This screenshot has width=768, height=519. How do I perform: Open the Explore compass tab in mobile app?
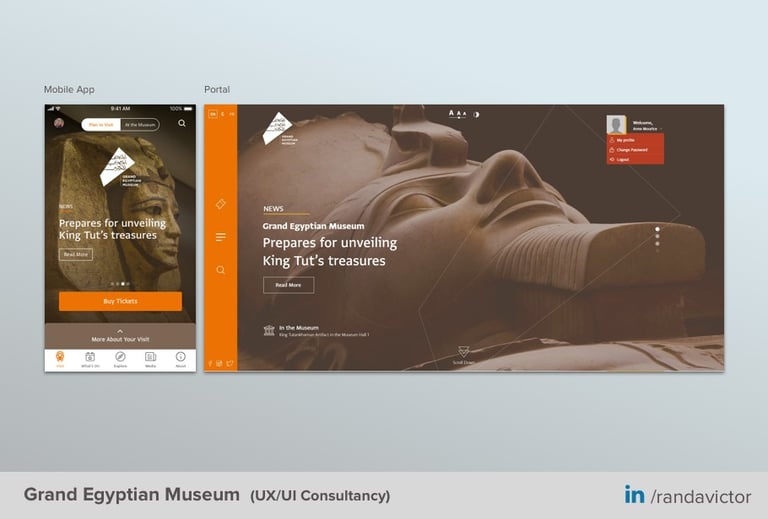(120, 356)
